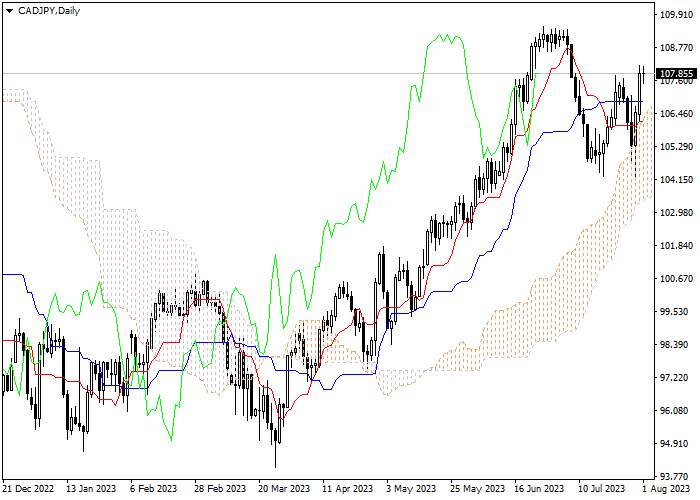Click the 109.910 price axis label
This screenshot has height=500, width=700.
(x=676, y=15)
